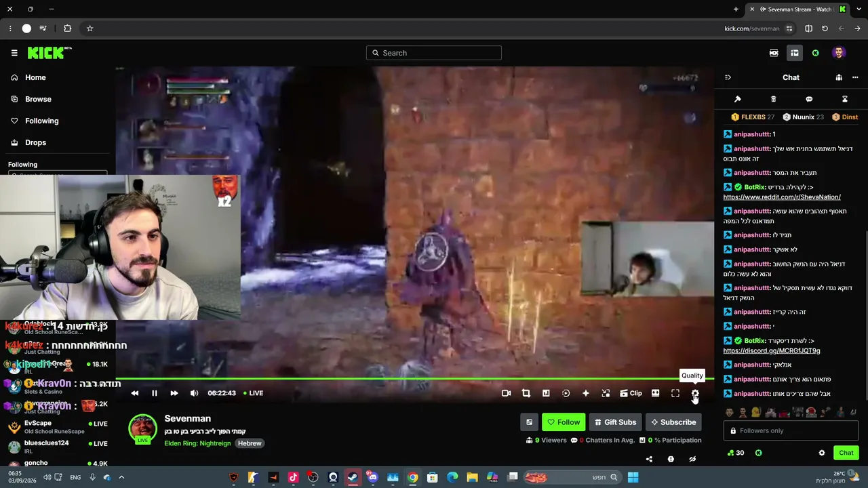Click the replay timer icon in player

(566, 393)
